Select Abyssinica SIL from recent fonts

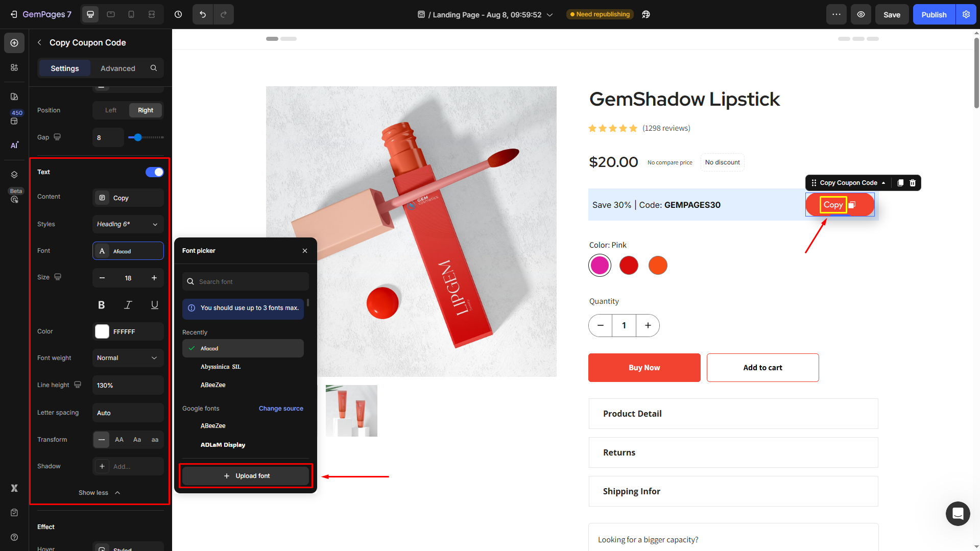[221, 367]
